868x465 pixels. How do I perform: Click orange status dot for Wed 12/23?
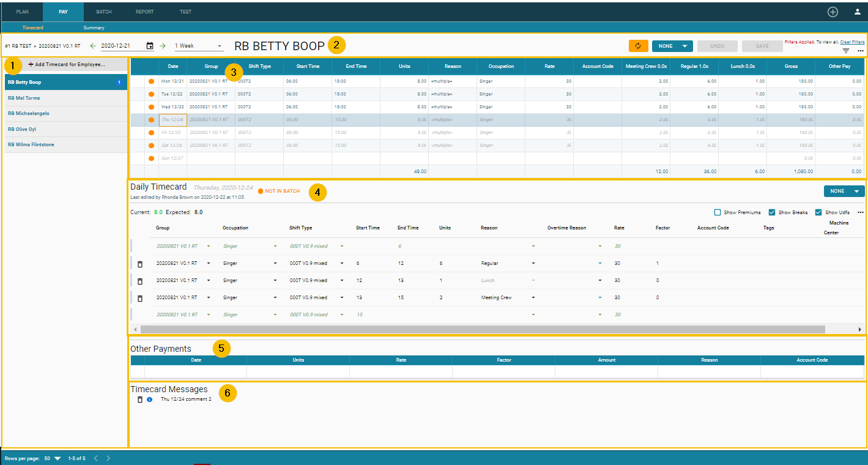coord(151,107)
